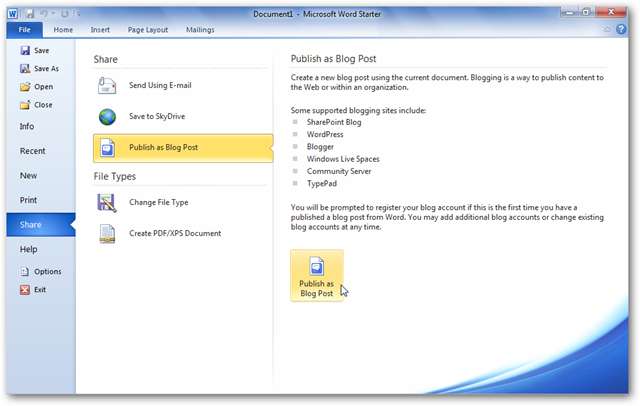Open the Page Layout tab
640x406 pixels.
coord(148,30)
